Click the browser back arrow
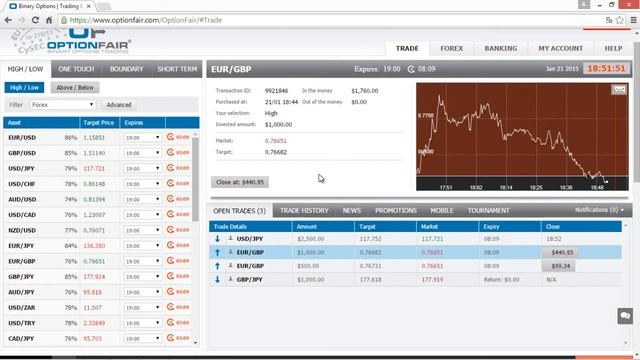The image size is (640, 360). coord(8,20)
